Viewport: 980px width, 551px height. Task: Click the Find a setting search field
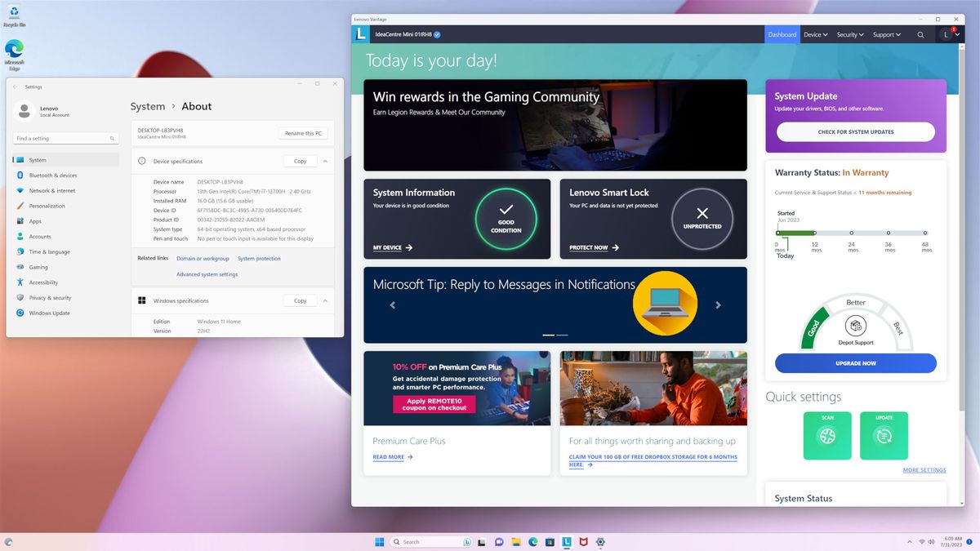tap(65, 138)
